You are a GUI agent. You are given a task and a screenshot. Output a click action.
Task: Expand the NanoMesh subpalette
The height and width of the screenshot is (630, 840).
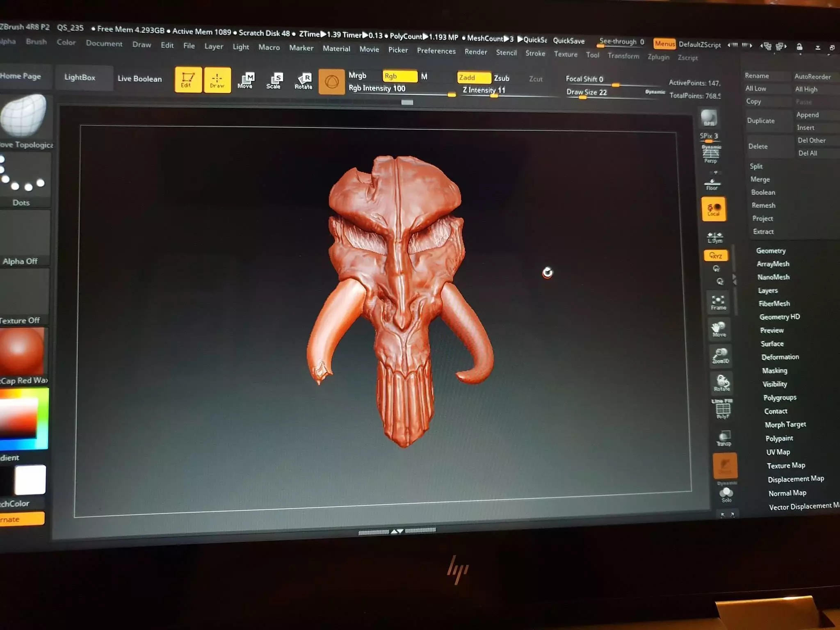coord(773,277)
